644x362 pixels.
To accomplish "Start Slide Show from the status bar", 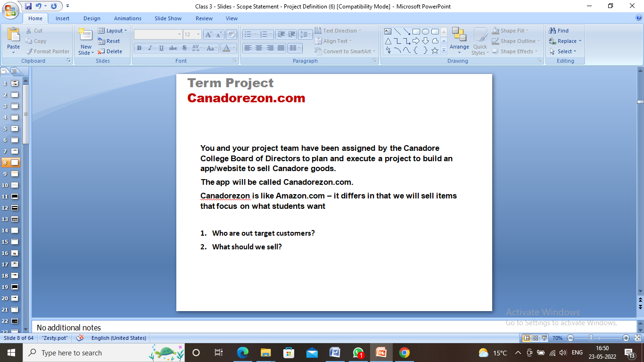I will click(545, 338).
